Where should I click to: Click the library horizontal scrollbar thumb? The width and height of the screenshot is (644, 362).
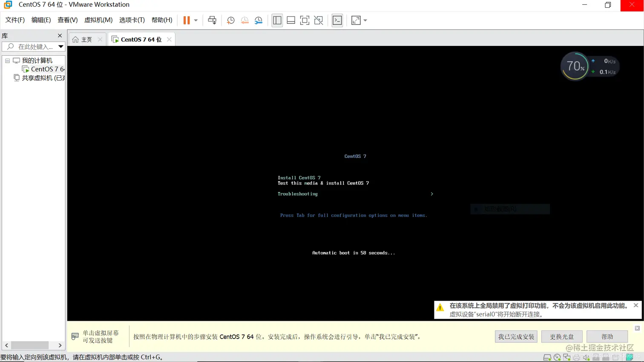30,345
